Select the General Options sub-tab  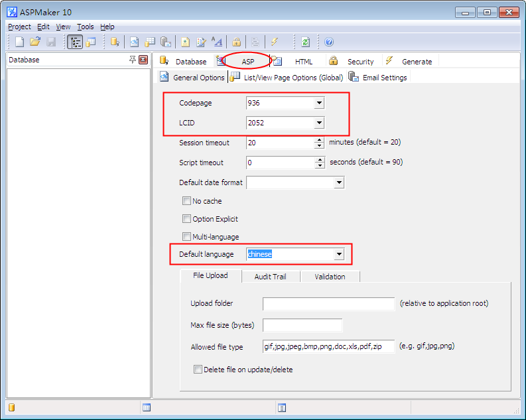192,78
